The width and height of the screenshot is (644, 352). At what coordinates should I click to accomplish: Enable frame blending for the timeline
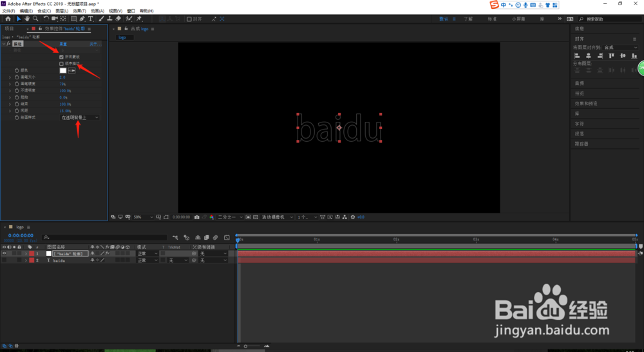point(207,237)
